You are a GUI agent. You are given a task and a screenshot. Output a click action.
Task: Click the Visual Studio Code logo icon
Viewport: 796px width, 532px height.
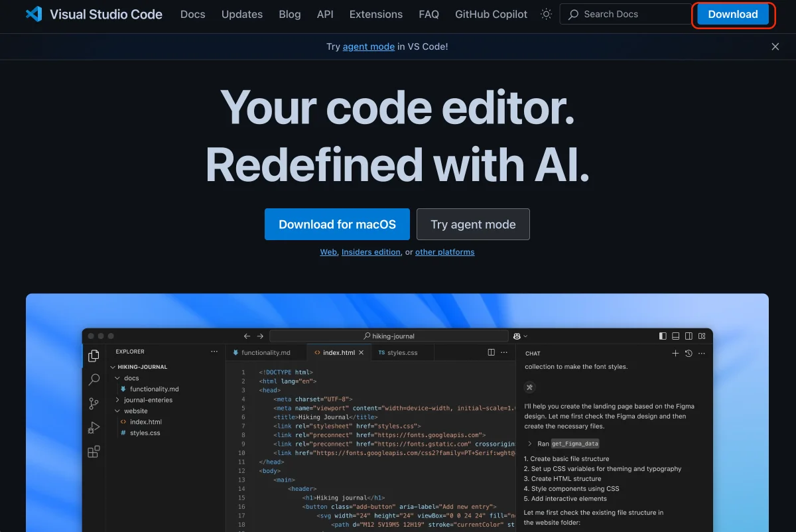34,14
